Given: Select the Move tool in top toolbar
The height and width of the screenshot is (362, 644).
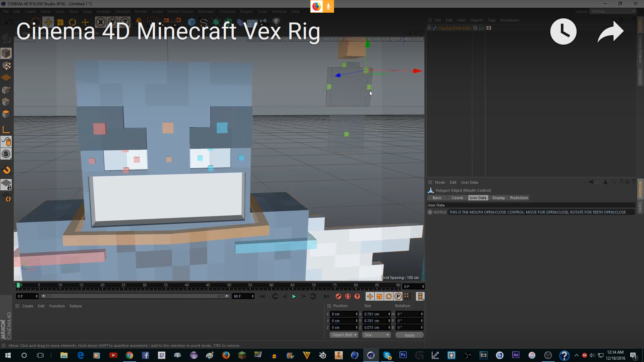Looking at the screenshot, I should 48,22.
